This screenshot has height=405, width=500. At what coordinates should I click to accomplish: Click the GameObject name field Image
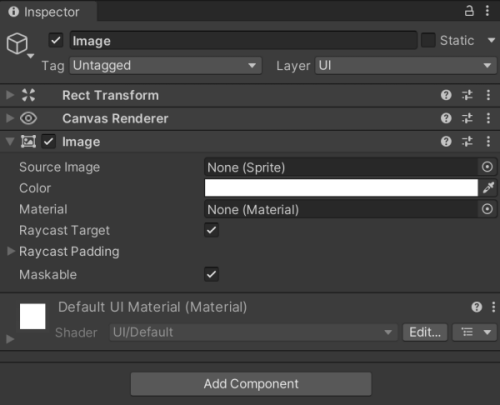point(243,41)
